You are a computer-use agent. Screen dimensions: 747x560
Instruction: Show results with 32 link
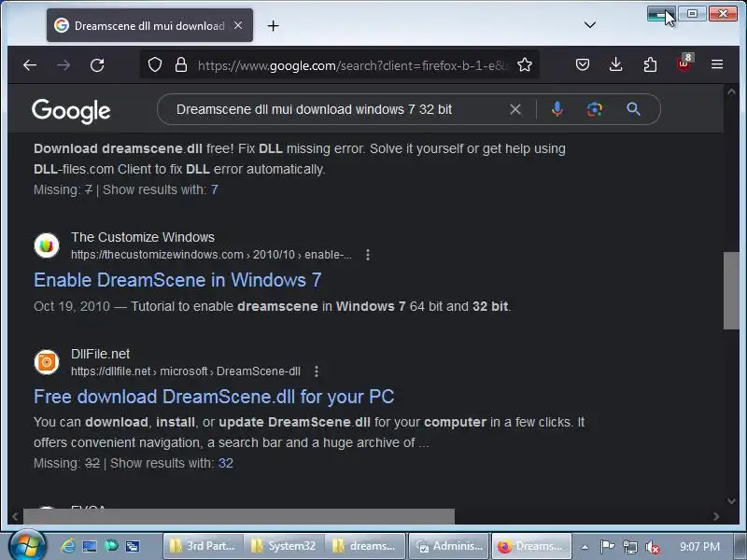click(x=226, y=463)
